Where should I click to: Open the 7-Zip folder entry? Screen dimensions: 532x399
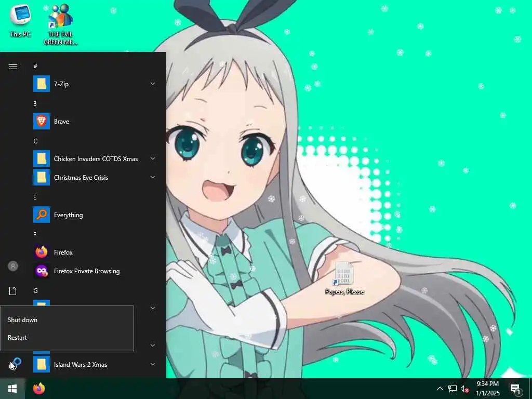95,84
